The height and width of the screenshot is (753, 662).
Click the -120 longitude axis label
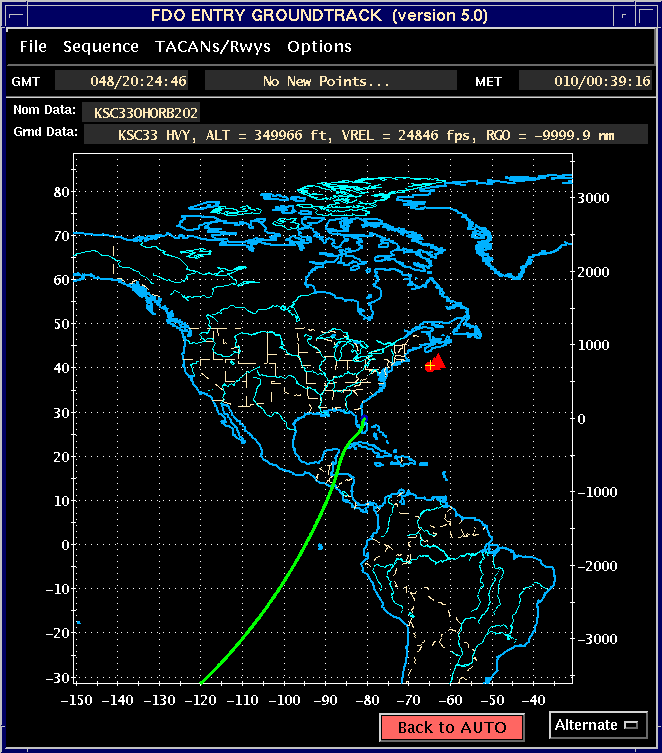click(201, 700)
